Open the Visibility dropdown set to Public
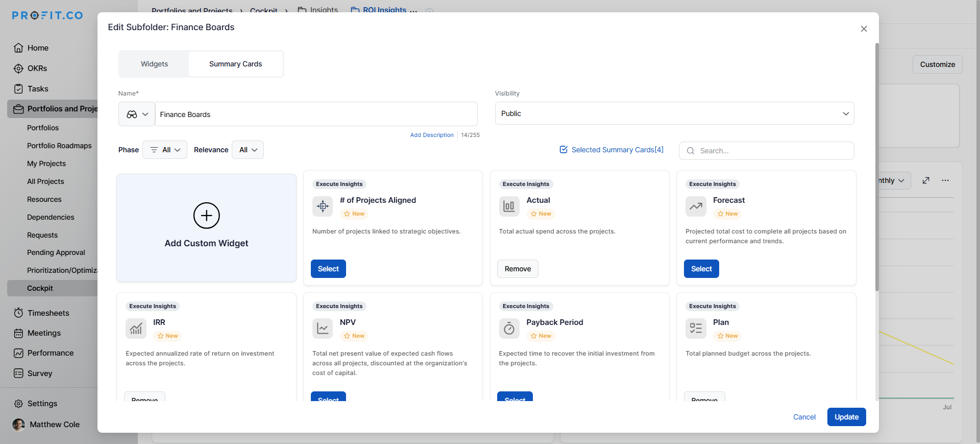Screen dimensions: 980x444 674,113
